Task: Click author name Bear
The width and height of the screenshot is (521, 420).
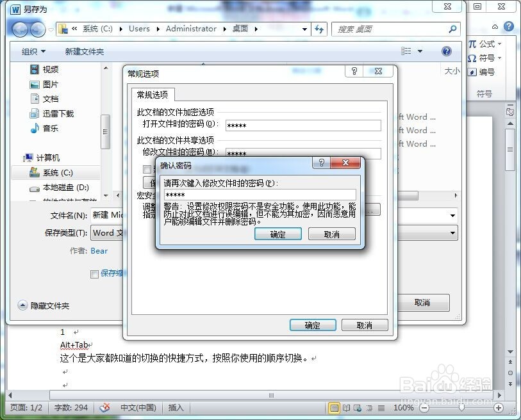Action: pyautogui.click(x=99, y=251)
